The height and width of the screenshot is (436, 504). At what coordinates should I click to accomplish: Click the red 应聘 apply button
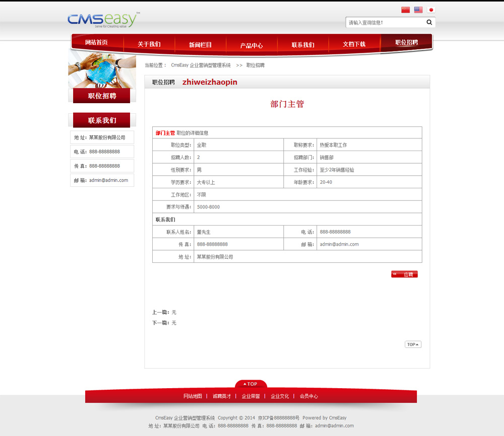pos(404,274)
